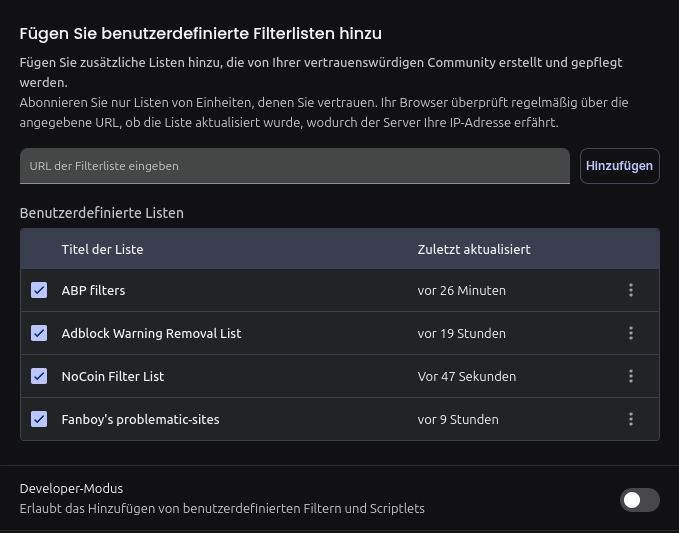Click the 'Vor 47 Sekunden' timestamp
679x533 pixels.
click(x=466, y=376)
